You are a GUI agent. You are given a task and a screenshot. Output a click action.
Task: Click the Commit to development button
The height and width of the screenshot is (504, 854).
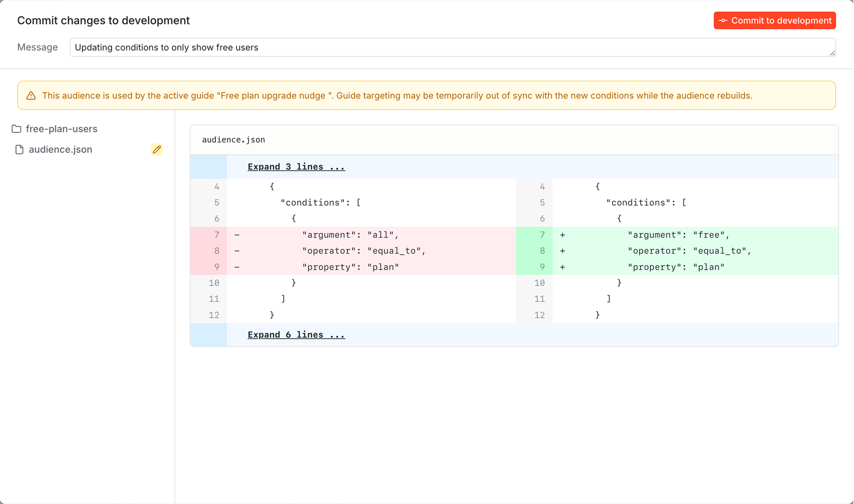(775, 20)
